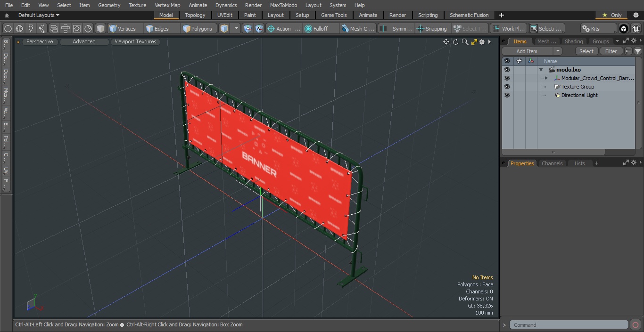Click the square-with-circle icon in the toolbar
The image size is (644, 332).
(77, 29)
